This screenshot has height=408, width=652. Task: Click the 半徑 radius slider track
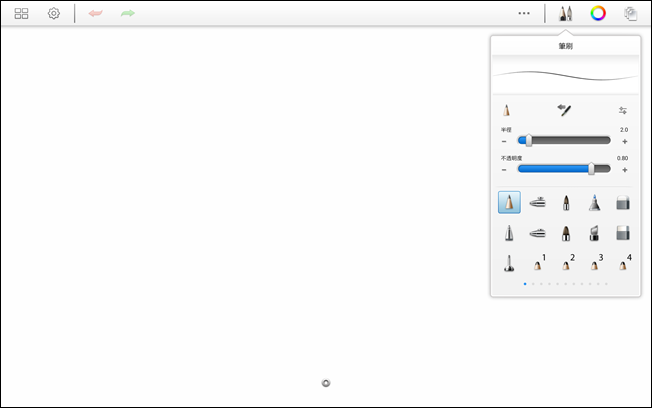click(x=564, y=141)
